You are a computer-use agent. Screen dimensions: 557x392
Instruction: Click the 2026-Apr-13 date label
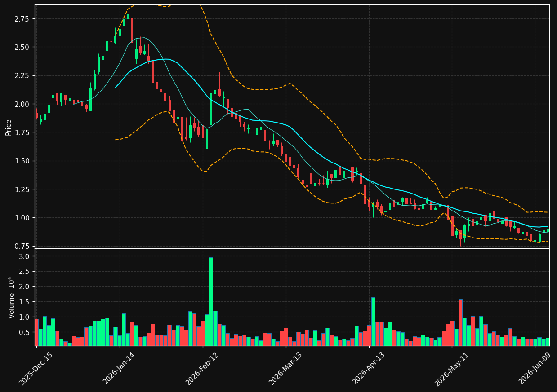coord(369,369)
